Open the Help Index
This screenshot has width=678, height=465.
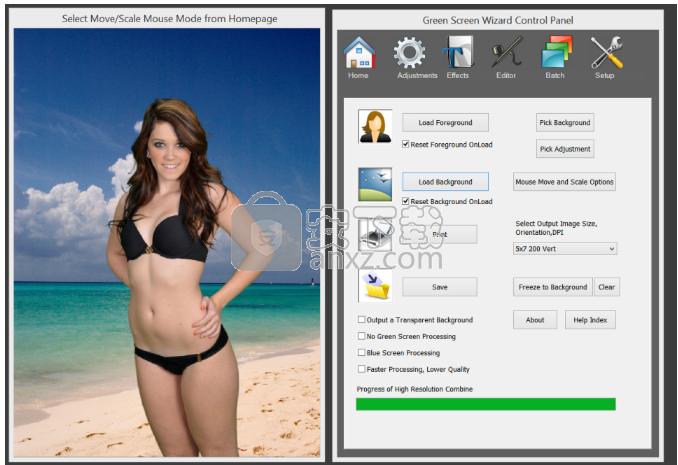(590, 320)
